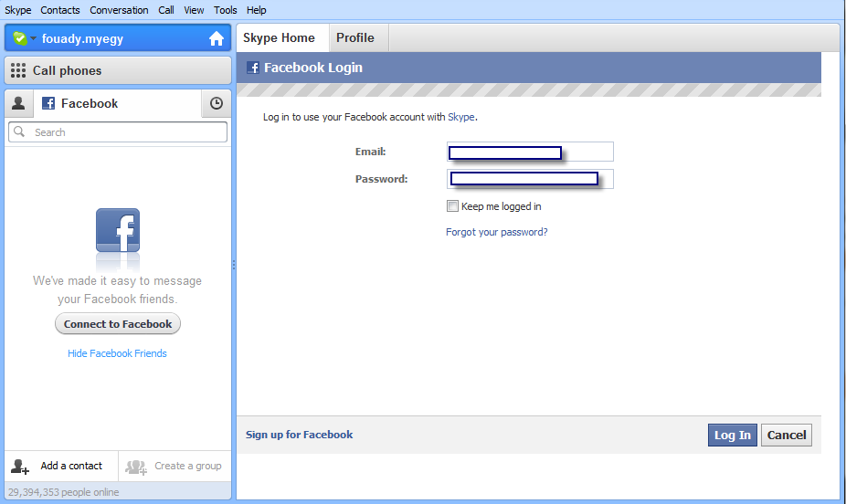846x504 pixels.
Task: Click the people online status text
Action: (x=64, y=492)
